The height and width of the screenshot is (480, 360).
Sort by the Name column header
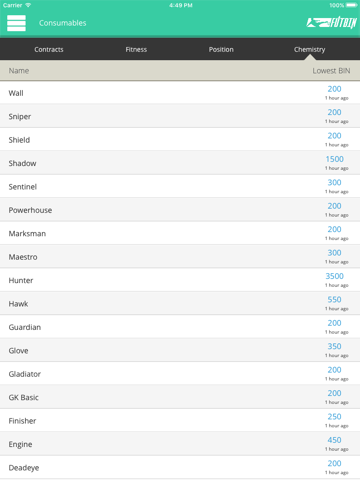click(x=19, y=71)
